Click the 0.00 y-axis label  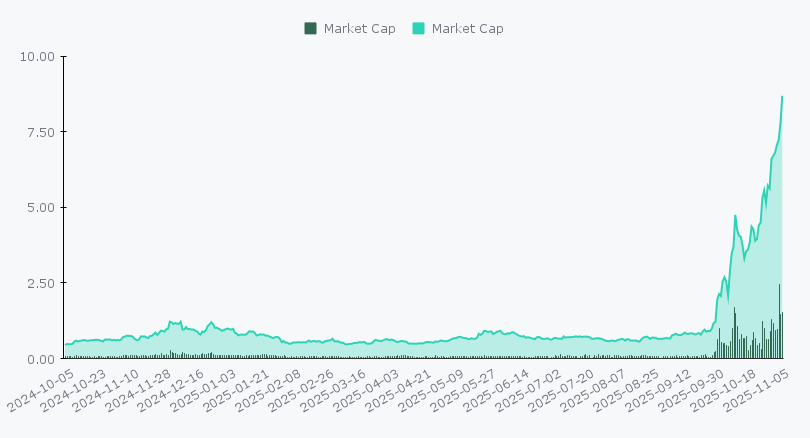40,359
